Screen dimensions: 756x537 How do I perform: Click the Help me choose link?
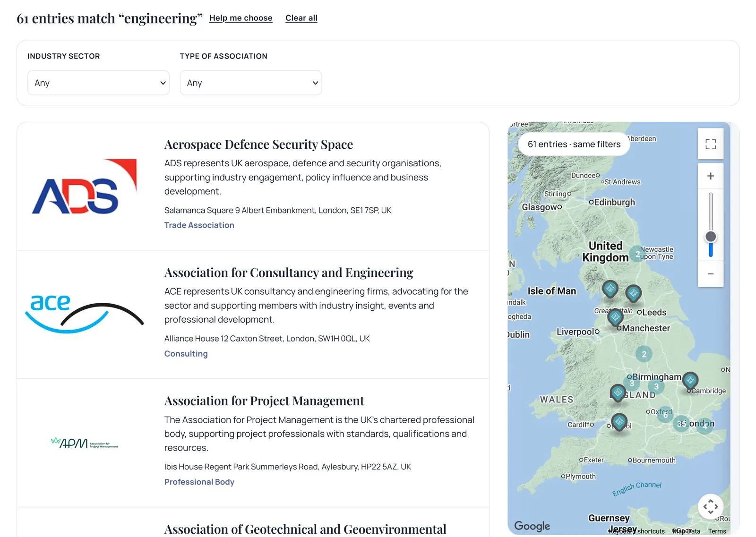coord(241,18)
